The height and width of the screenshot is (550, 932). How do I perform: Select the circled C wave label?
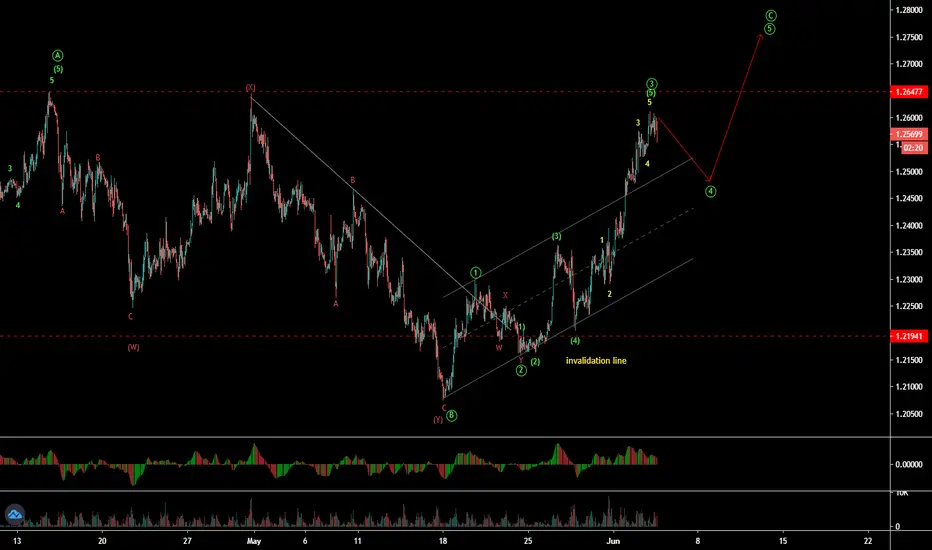coord(770,15)
